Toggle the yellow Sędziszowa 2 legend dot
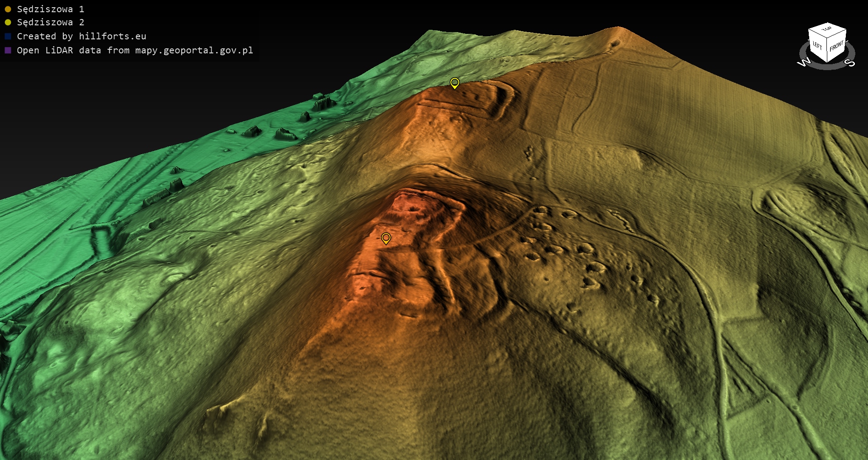This screenshot has height=460, width=868. pos(8,22)
